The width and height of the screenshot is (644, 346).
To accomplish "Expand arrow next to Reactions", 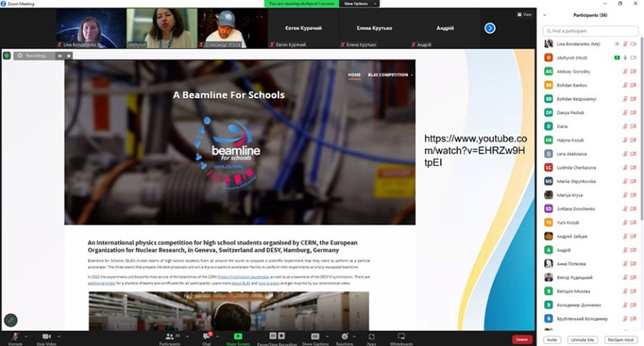I will click(x=354, y=336).
